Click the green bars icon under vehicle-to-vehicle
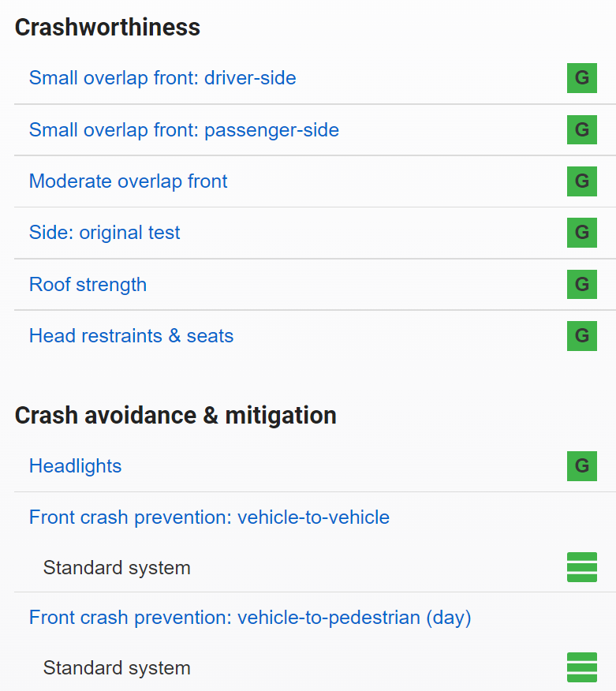 582,567
